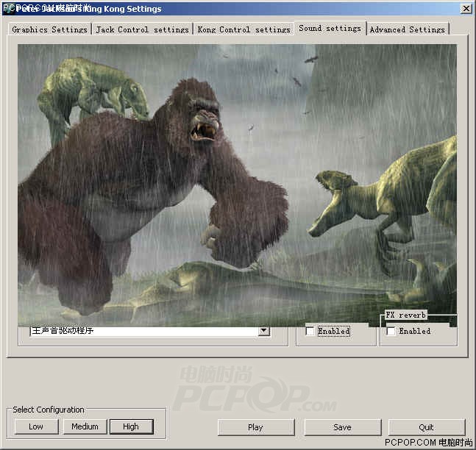Select the High configuration preset

point(131,426)
